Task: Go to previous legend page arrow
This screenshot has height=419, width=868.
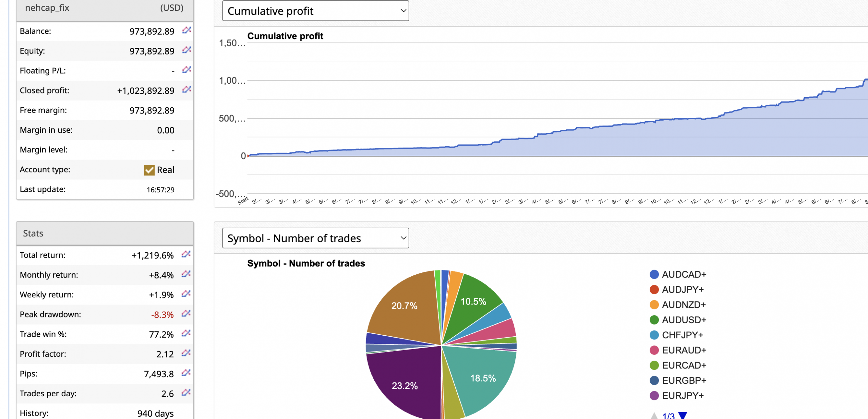Action: pos(654,415)
